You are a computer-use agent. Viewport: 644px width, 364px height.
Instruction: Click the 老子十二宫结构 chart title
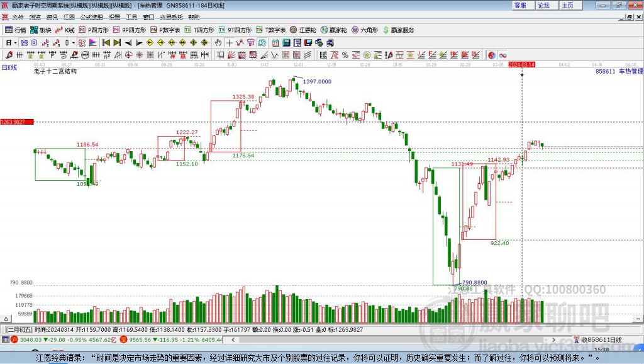point(55,71)
